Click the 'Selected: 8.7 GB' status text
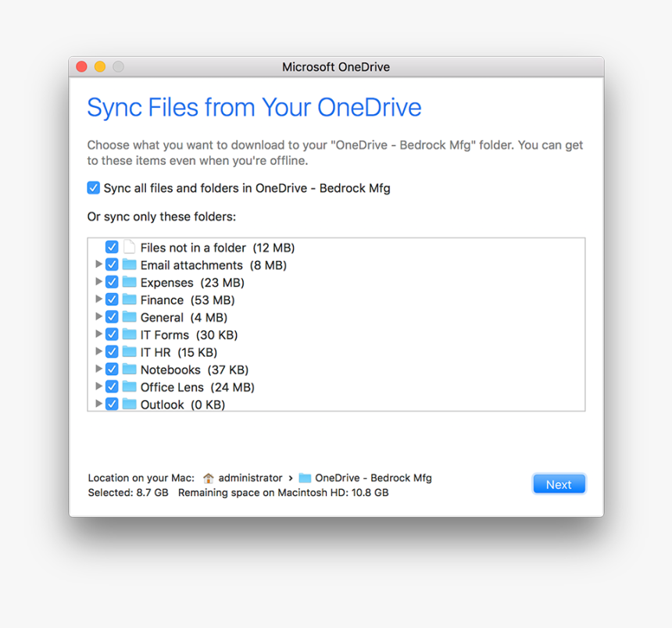 128,493
